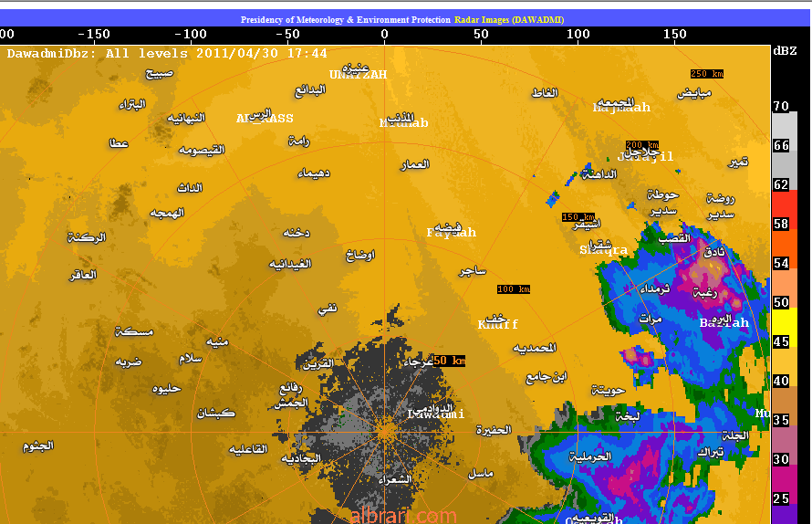Click the Dawadmi city label near radar center
This screenshot has width=812, height=524.
coord(436,414)
